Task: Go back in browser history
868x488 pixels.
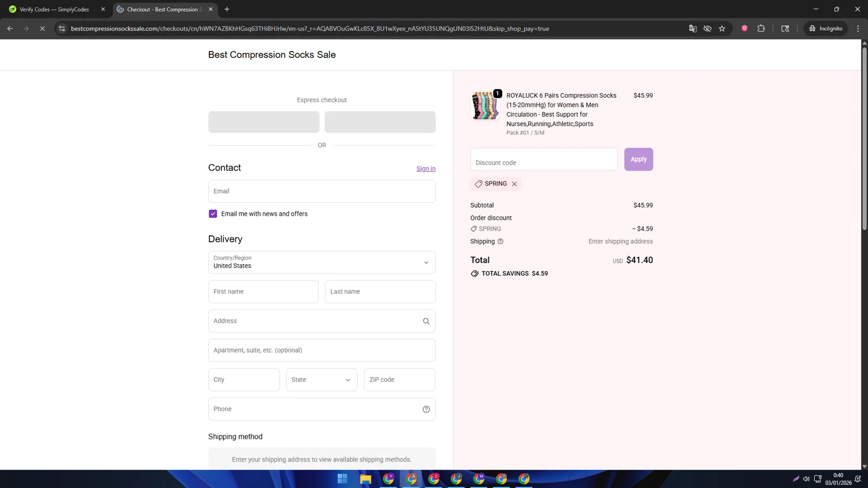Action: click(10, 28)
